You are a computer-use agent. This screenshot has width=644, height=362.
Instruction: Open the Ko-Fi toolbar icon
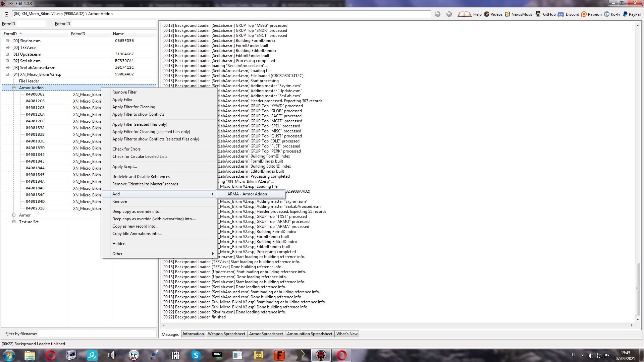tap(607, 14)
